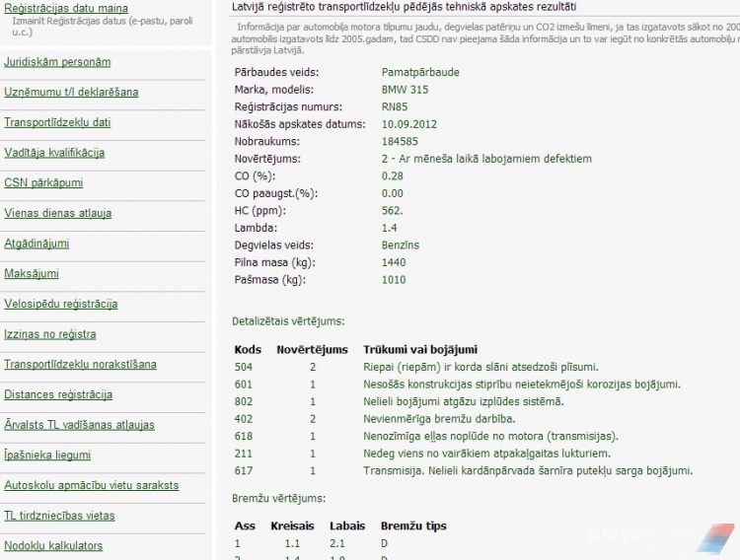Click defect code 618
The width and height of the screenshot is (740, 560).
[244, 437]
